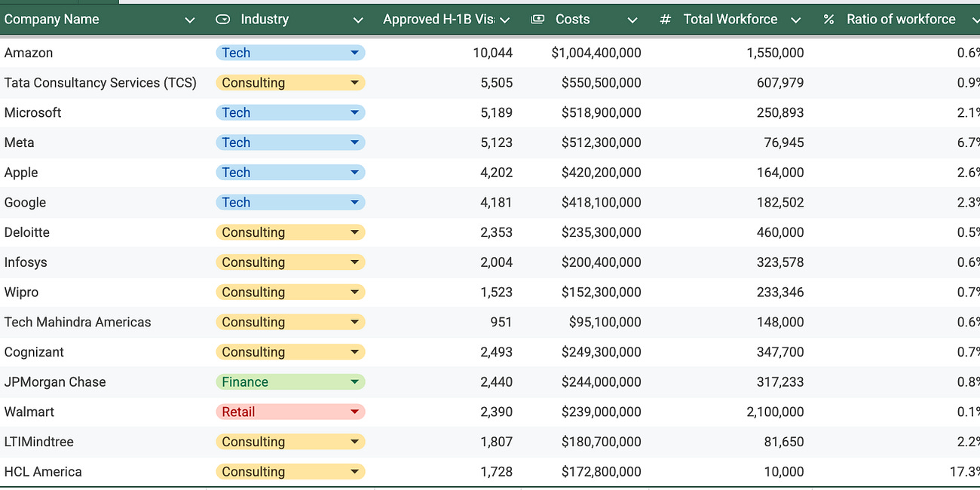
Task: Select the $172,800,000 costs cell
Action: (585, 472)
